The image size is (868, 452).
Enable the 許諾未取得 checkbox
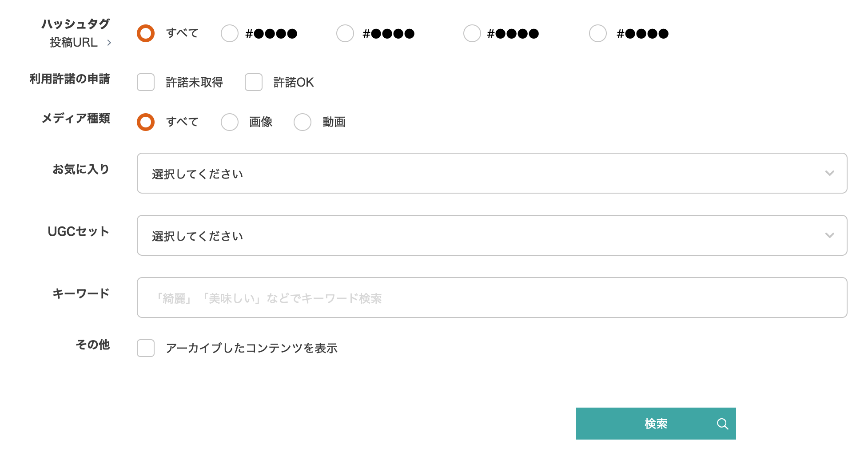(145, 82)
